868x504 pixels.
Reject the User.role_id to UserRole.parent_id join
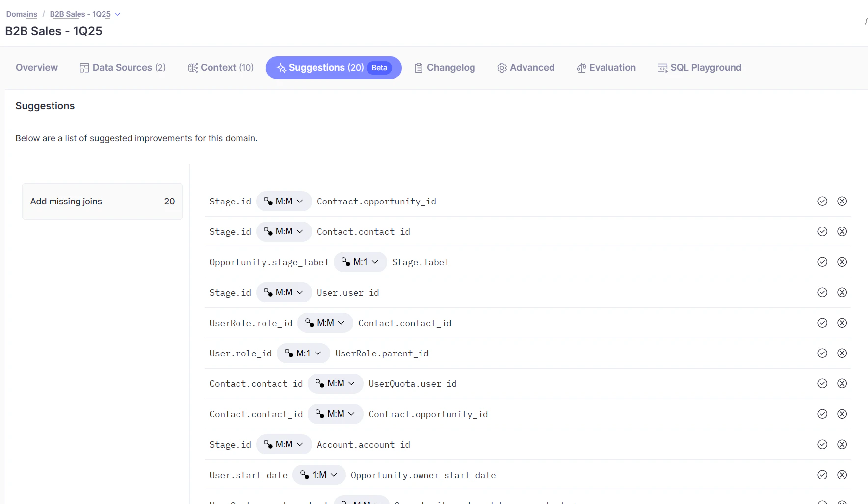(x=842, y=353)
